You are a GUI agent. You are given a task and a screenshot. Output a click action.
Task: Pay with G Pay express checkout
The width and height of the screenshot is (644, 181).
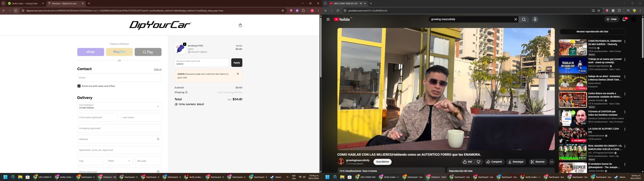click(x=148, y=52)
